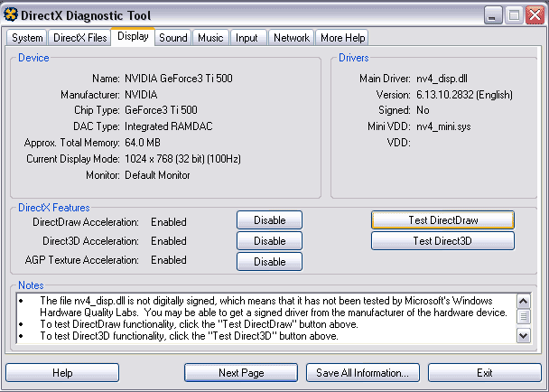
Task: Click the DirectX Features group label
Action: click(x=54, y=208)
